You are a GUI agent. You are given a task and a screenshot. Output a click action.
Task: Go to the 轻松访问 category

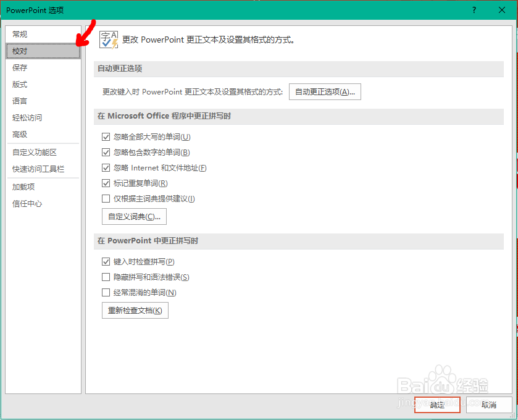pyautogui.click(x=43, y=117)
